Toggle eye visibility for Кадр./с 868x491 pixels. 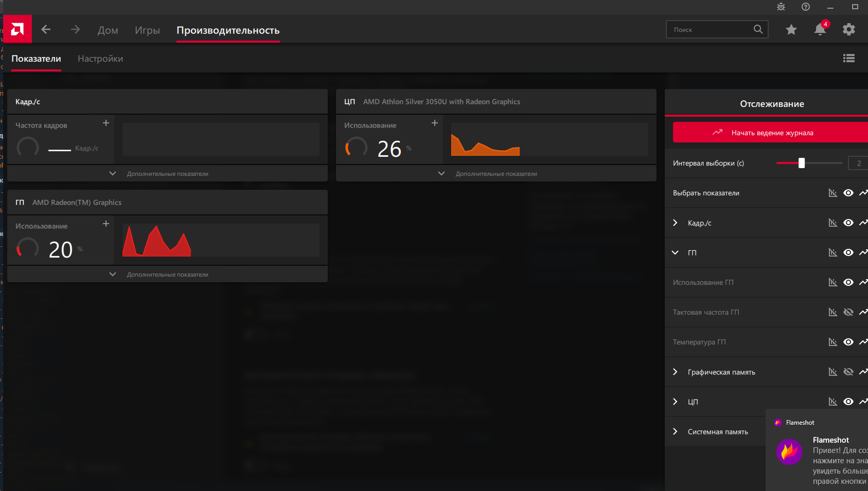[x=848, y=223]
